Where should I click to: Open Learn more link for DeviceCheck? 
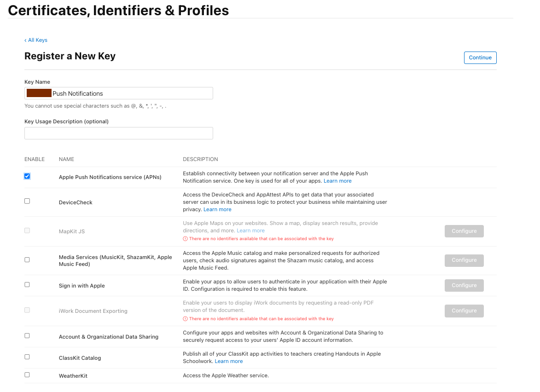[x=217, y=209]
